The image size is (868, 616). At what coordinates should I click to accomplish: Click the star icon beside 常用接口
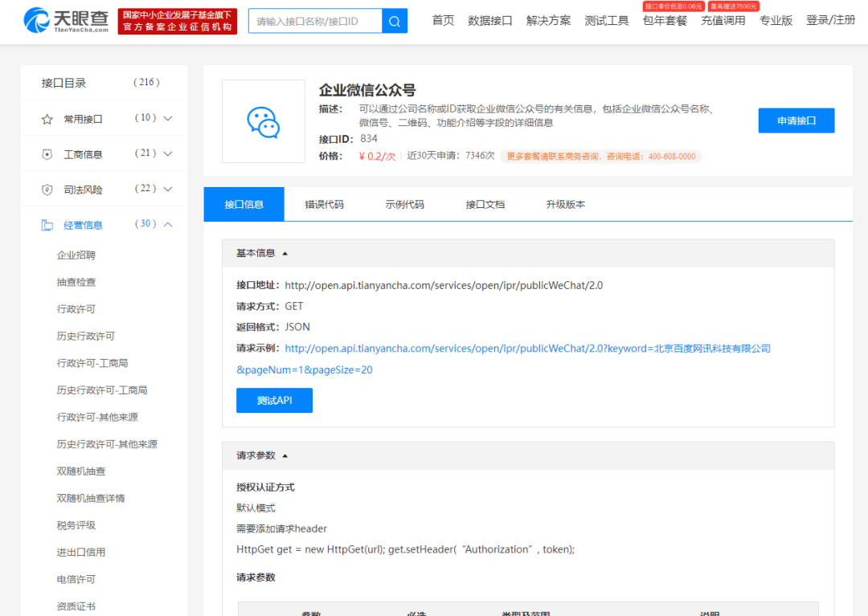click(x=47, y=119)
